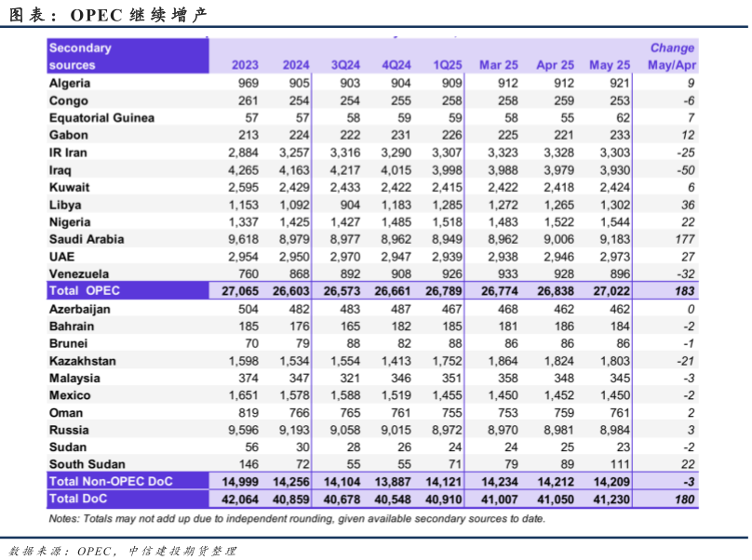Select the "Secondary sources" header cell

click(128, 56)
